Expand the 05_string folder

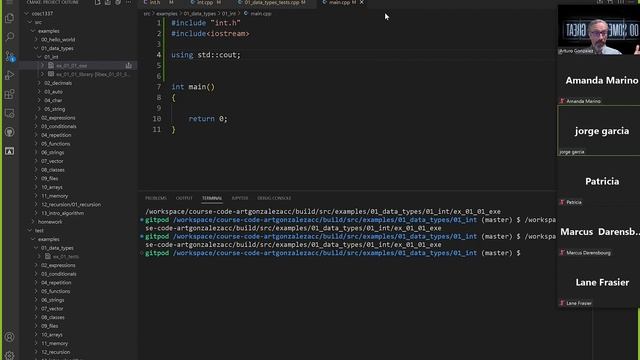coord(55,109)
